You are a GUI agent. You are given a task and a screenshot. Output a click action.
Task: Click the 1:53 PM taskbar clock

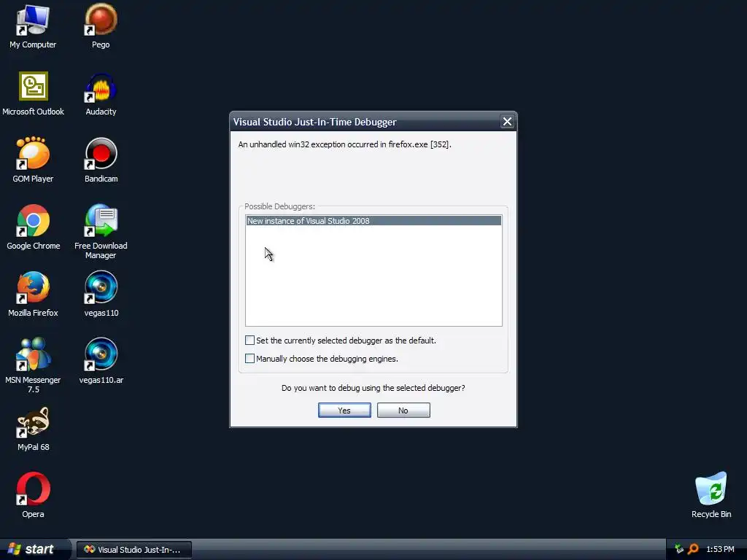(720, 549)
